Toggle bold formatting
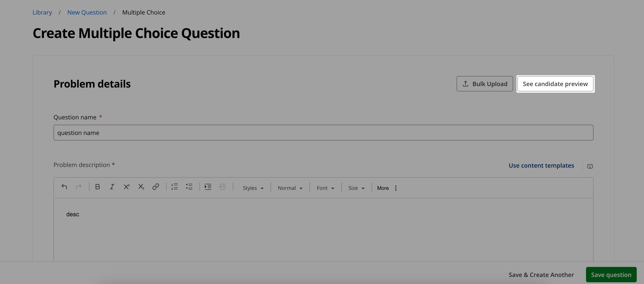 [98, 187]
